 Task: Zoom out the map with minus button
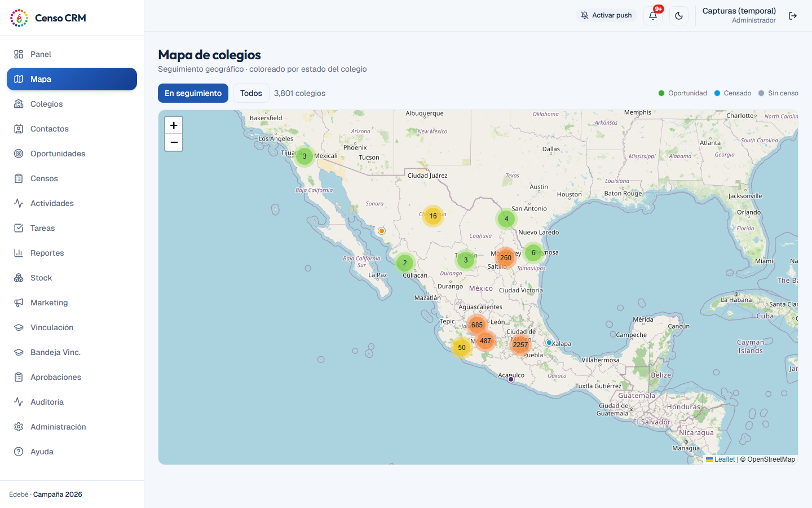[x=174, y=142]
